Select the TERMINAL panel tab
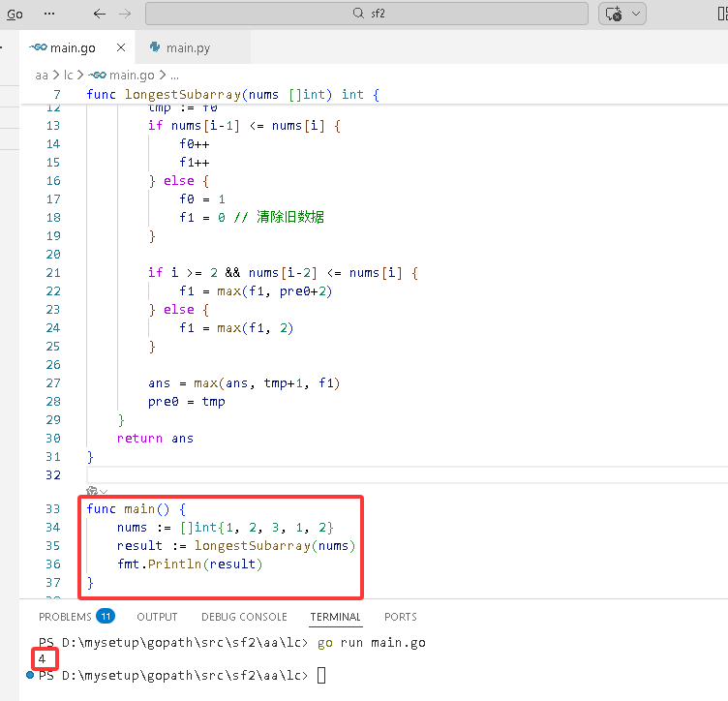The image size is (728, 701). (335, 617)
